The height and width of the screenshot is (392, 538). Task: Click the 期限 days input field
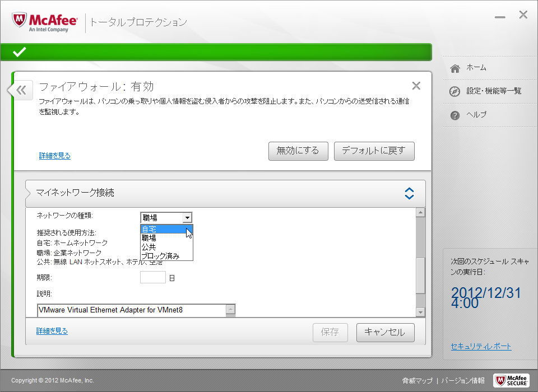[x=152, y=277]
